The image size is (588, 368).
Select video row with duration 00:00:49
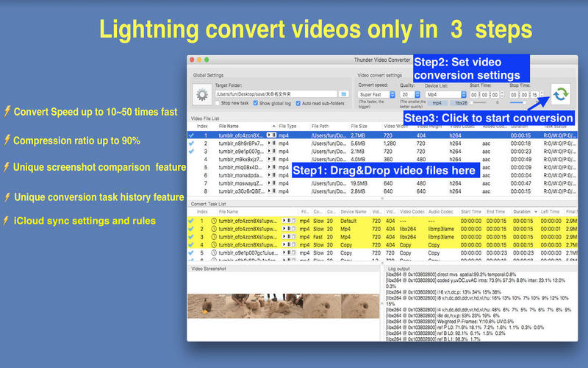click(381, 159)
